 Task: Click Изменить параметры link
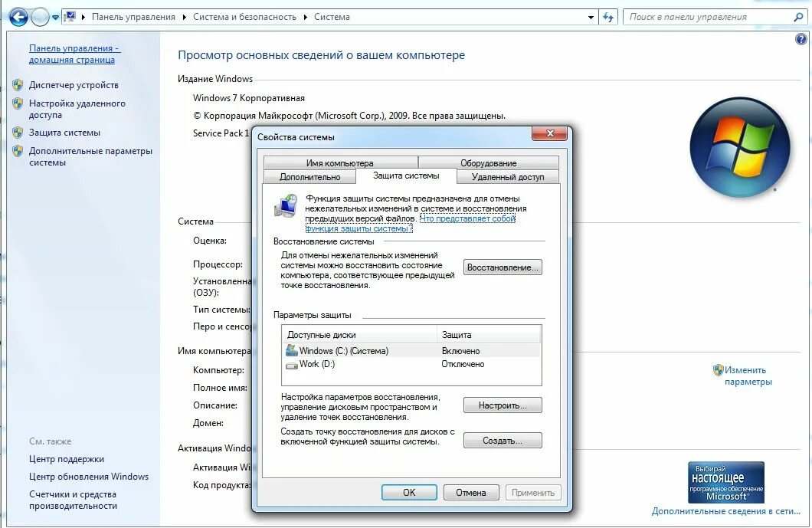[748, 376]
